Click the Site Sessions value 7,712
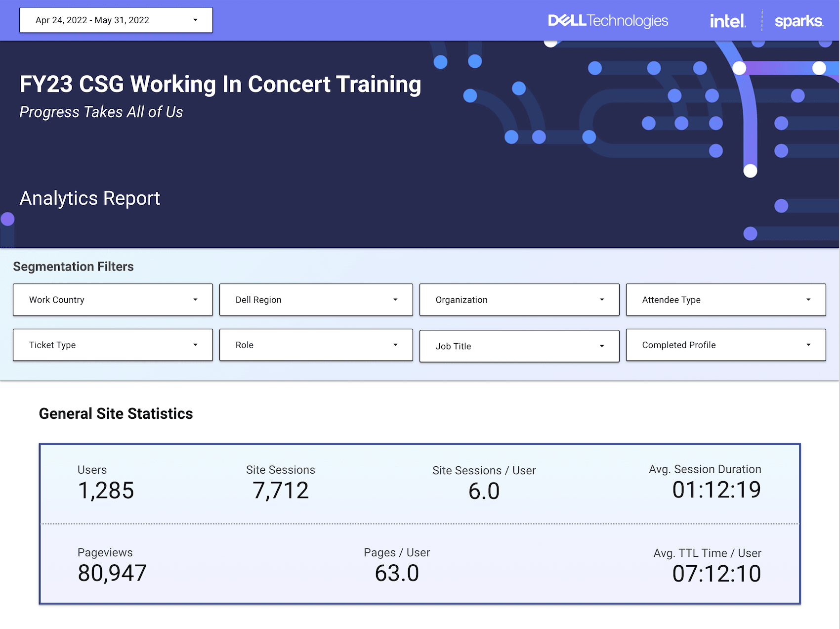This screenshot has height=629, width=840. (x=281, y=491)
